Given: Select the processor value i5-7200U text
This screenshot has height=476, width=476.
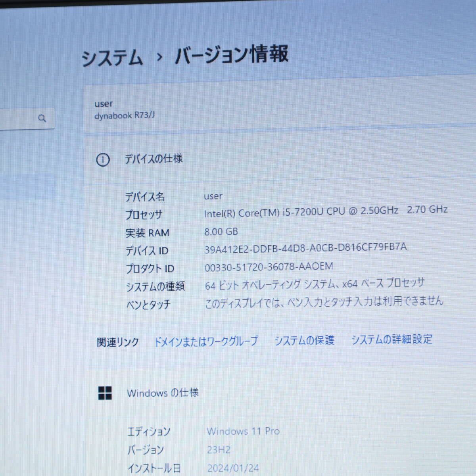Looking at the screenshot, I should tap(326, 211).
